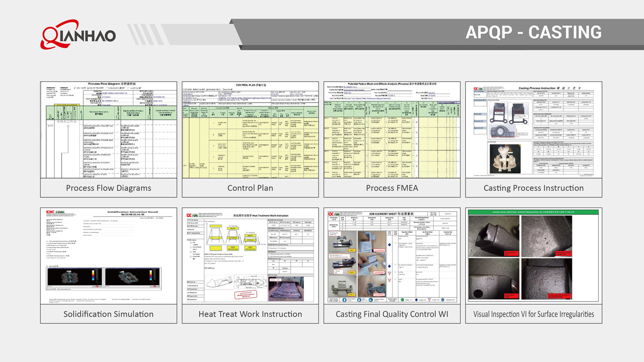Click the red Critical triangle legend symbol

[429, 300]
